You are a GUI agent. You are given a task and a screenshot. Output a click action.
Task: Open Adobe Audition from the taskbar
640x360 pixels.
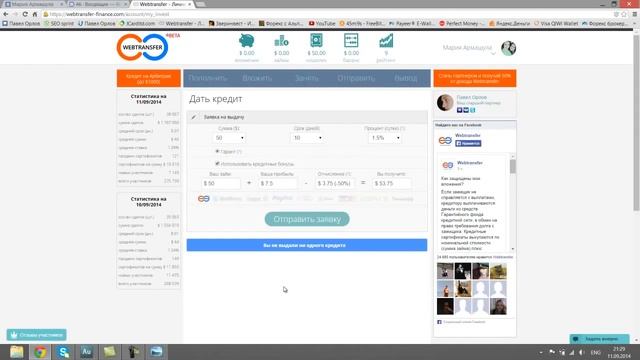(87, 352)
